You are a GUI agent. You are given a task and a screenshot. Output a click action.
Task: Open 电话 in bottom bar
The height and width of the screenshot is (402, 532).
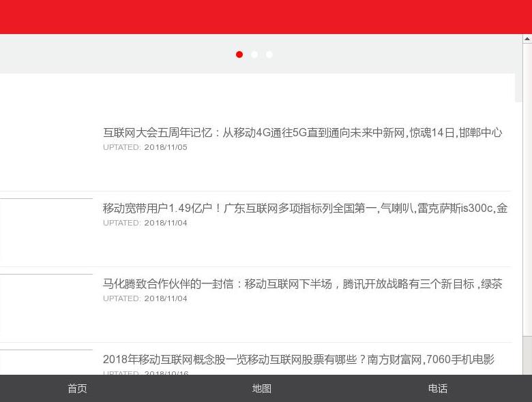(438, 388)
